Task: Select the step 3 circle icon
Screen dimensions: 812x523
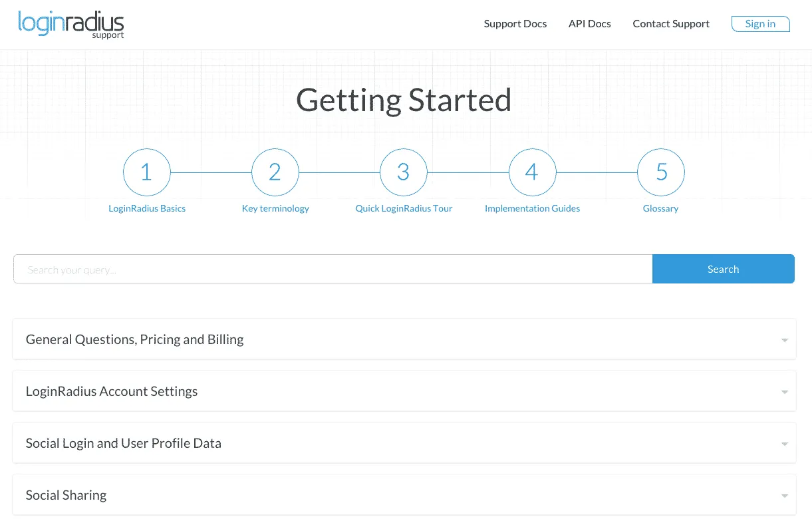Action: tap(404, 172)
